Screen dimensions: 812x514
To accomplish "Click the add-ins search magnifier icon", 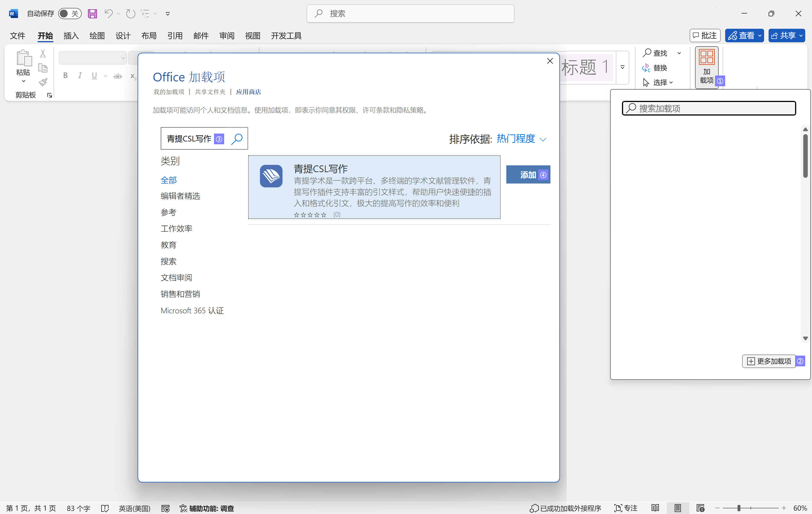I will (x=237, y=139).
